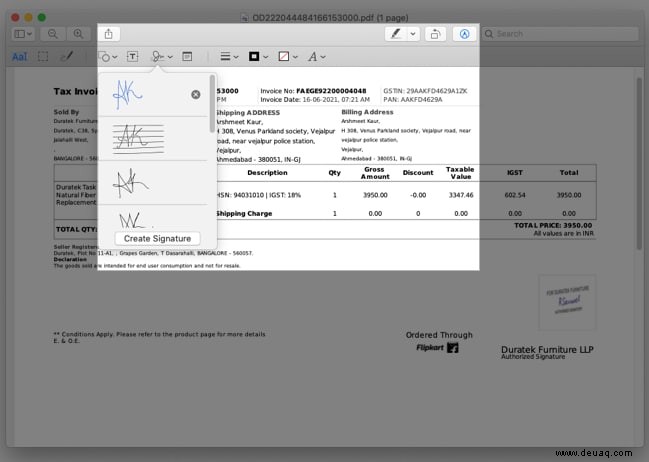The image size is (649, 462).
Task: Click the Taxable Value 3347.46 cell
Action: (x=461, y=195)
